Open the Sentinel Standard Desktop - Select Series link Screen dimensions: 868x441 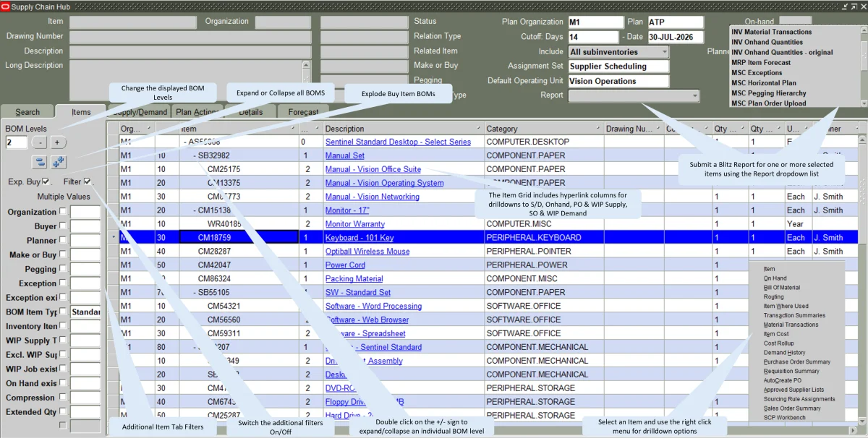pyautogui.click(x=398, y=142)
